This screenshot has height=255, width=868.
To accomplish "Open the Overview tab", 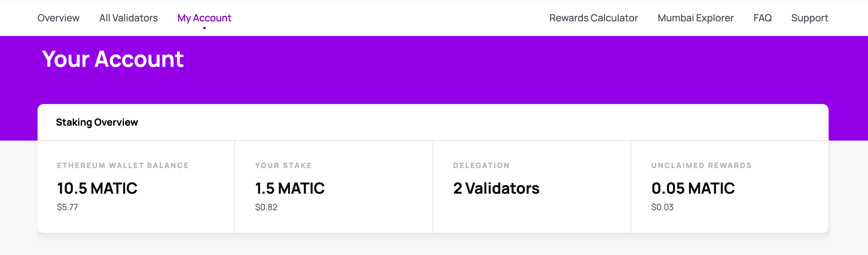I will [x=58, y=18].
